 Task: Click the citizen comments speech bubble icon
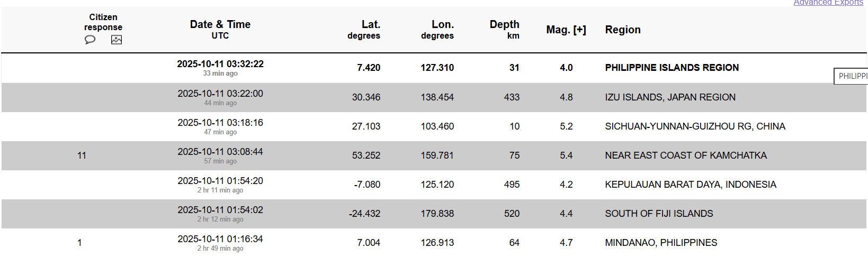[x=90, y=40]
